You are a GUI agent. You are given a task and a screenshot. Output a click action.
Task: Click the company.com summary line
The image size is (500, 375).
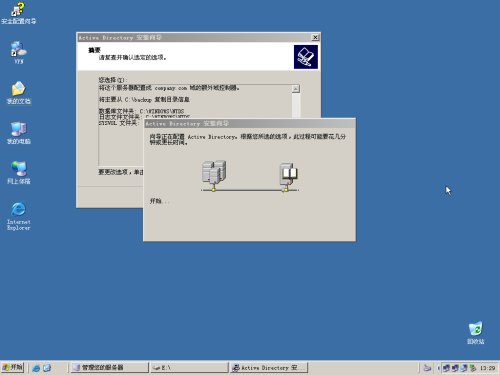pos(169,88)
